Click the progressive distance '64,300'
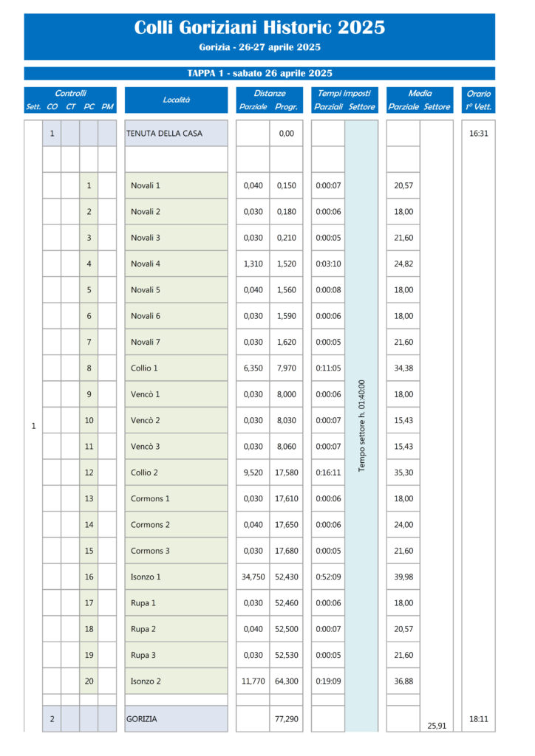 pyautogui.click(x=287, y=681)
